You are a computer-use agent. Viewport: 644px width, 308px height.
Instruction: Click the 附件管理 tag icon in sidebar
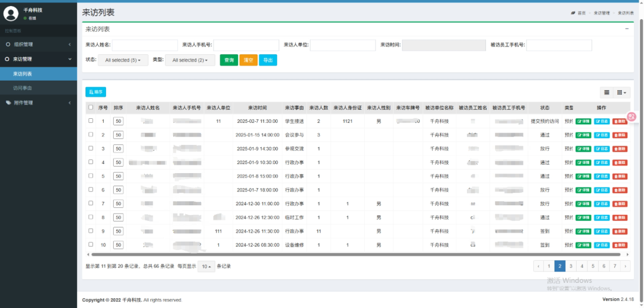click(8, 103)
